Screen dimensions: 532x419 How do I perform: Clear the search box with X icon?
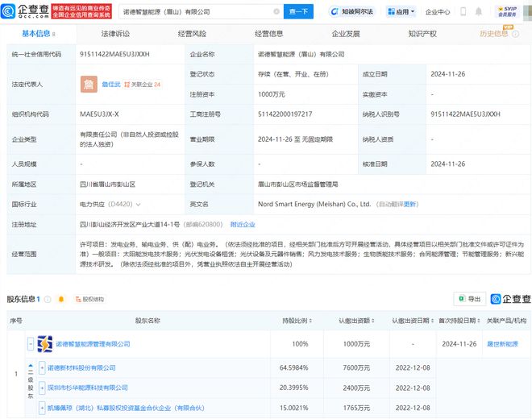276,11
